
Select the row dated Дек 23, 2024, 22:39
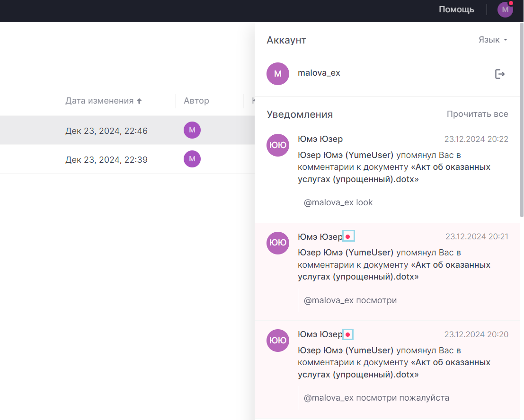pos(107,160)
